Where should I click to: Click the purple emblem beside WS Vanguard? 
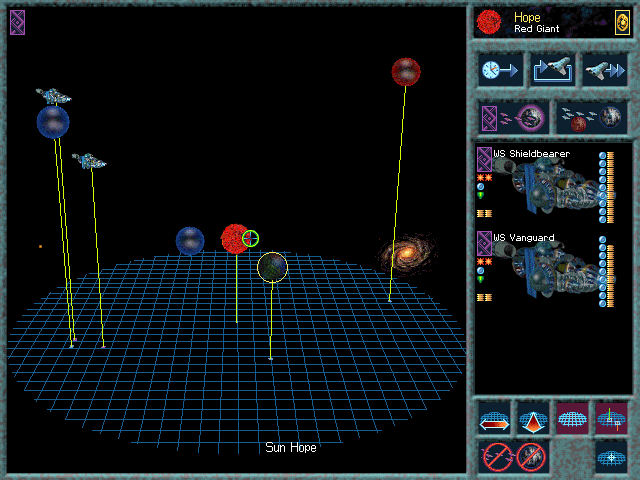pos(484,243)
